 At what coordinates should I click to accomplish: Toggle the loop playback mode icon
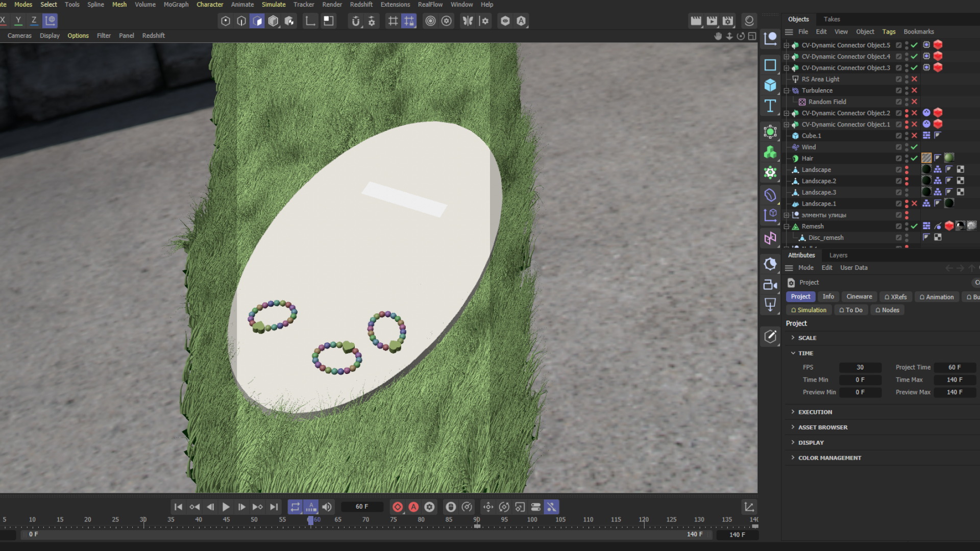295,507
